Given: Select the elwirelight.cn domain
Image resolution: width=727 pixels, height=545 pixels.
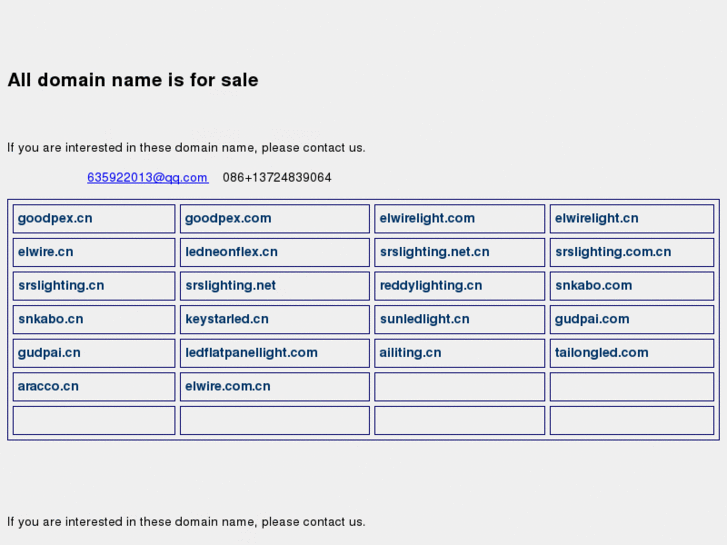Looking at the screenshot, I should click(597, 218).
